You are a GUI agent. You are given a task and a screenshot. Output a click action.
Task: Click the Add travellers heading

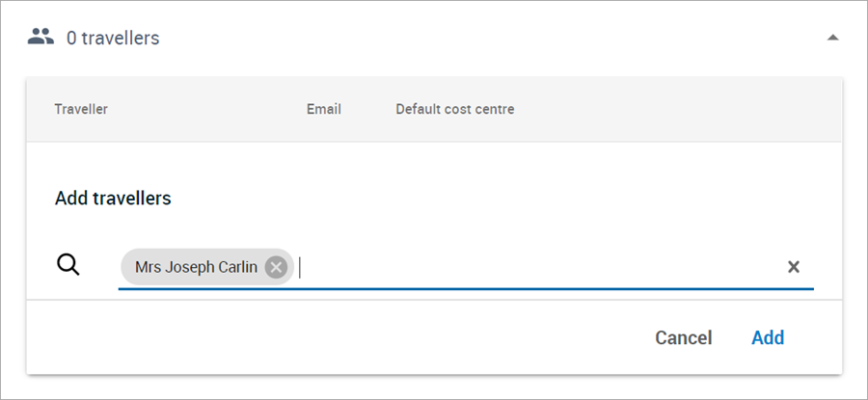click(x=113, y=199)
